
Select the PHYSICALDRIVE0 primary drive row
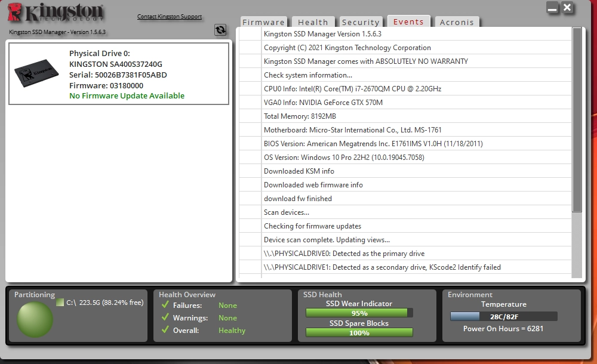405,253
